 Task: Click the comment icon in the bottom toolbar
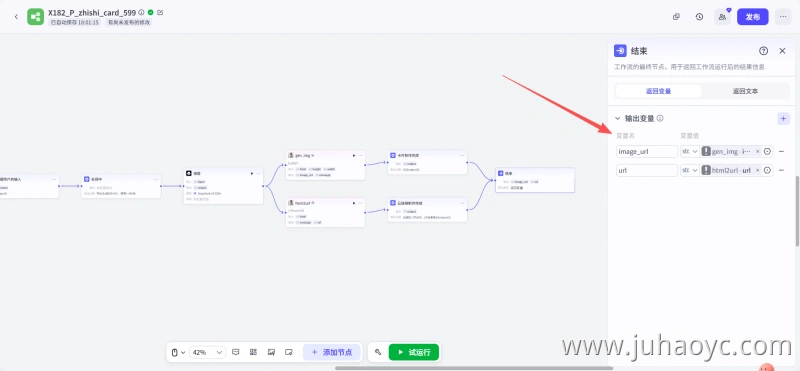236,352
